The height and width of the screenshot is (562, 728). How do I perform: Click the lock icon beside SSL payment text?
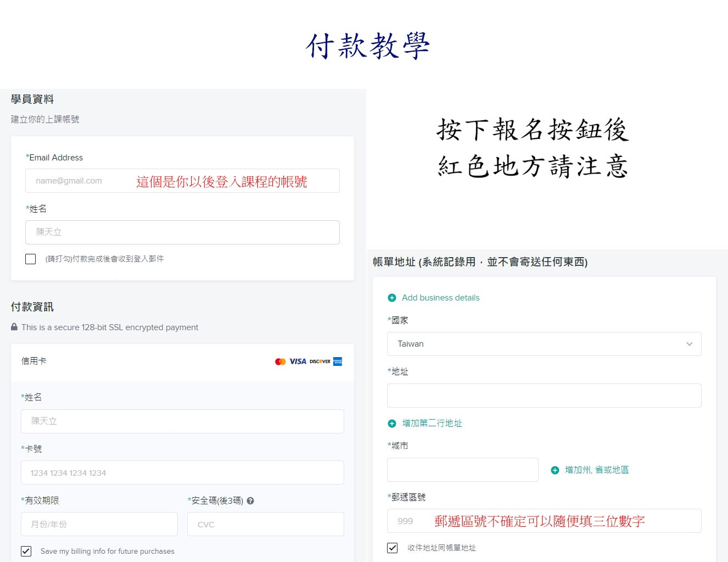pos(14,327)
